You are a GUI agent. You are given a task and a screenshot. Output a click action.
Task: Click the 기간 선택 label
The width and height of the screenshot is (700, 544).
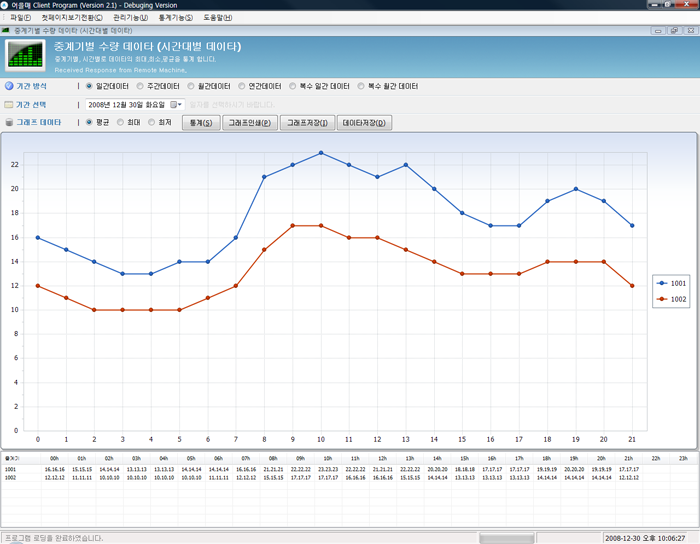[31, 104]
